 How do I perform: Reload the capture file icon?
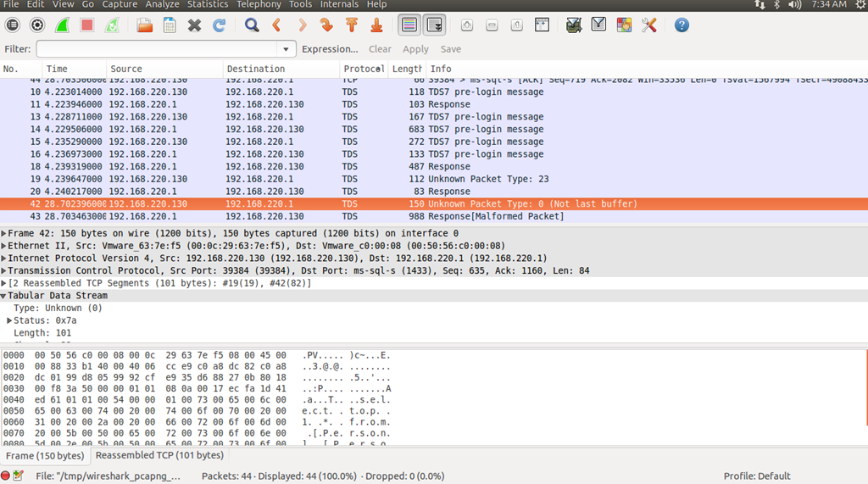(x=219, y=25)
